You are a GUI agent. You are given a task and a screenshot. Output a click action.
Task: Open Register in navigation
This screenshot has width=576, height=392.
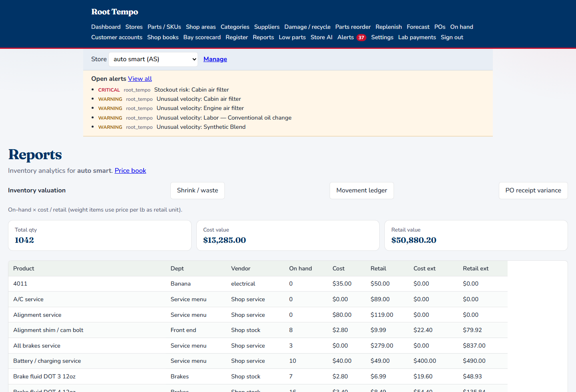237,37
